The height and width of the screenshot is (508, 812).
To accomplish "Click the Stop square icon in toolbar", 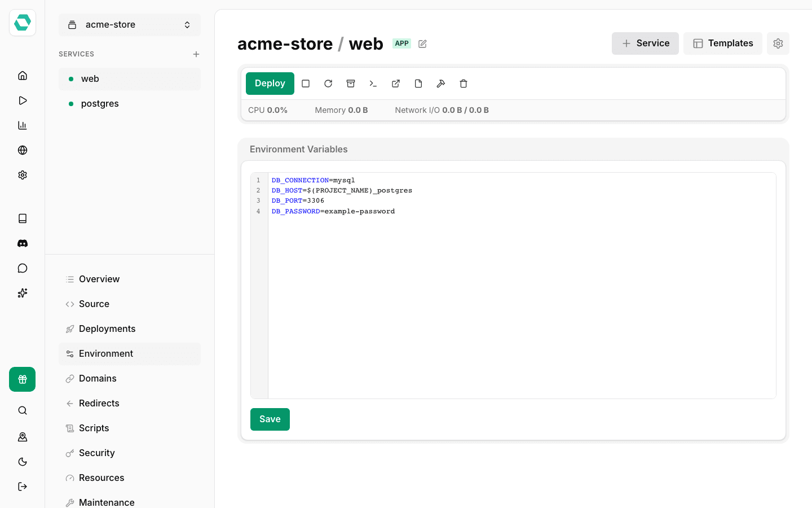I will click(x=306, y=84).
